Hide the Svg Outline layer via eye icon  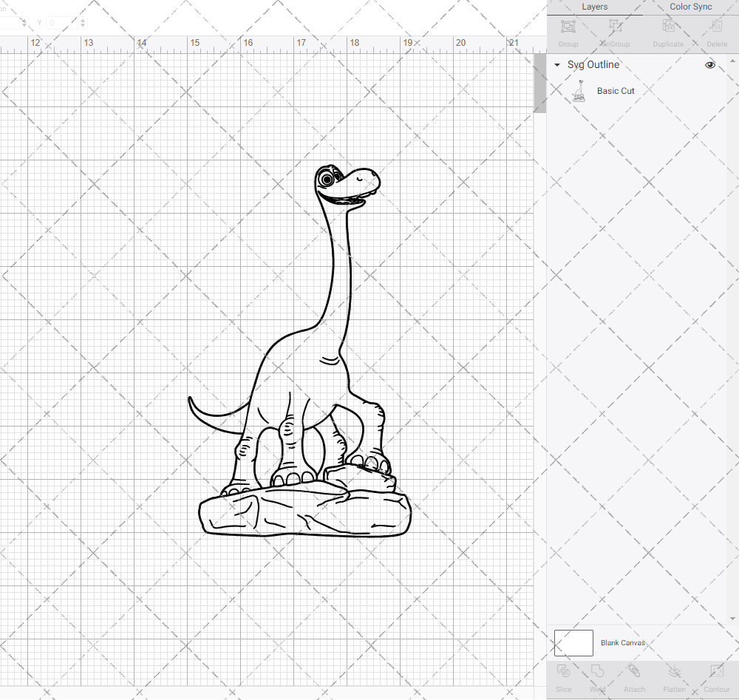pyautogui.click(x=709, y=65)
